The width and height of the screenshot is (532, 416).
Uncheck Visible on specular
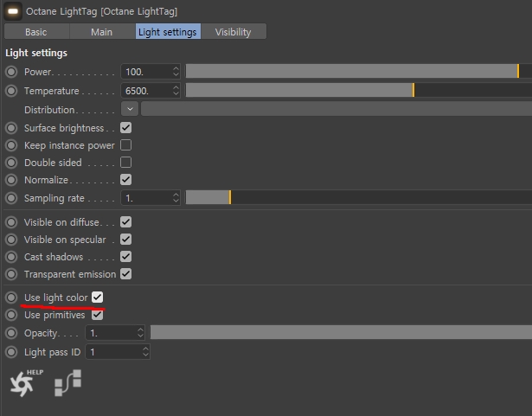[126, 240]
